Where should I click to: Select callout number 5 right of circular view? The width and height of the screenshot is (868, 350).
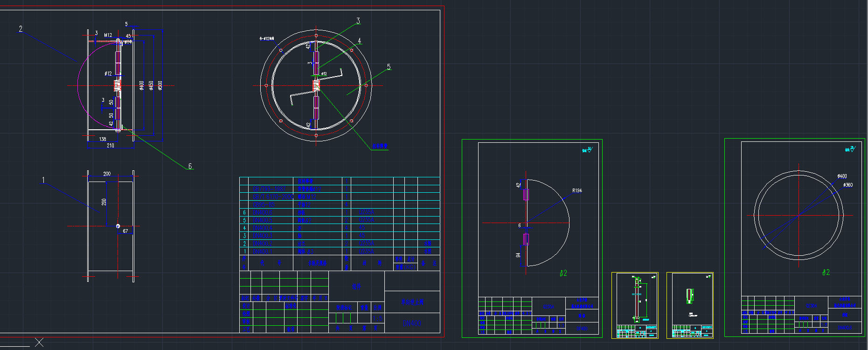tap(389, 67)
